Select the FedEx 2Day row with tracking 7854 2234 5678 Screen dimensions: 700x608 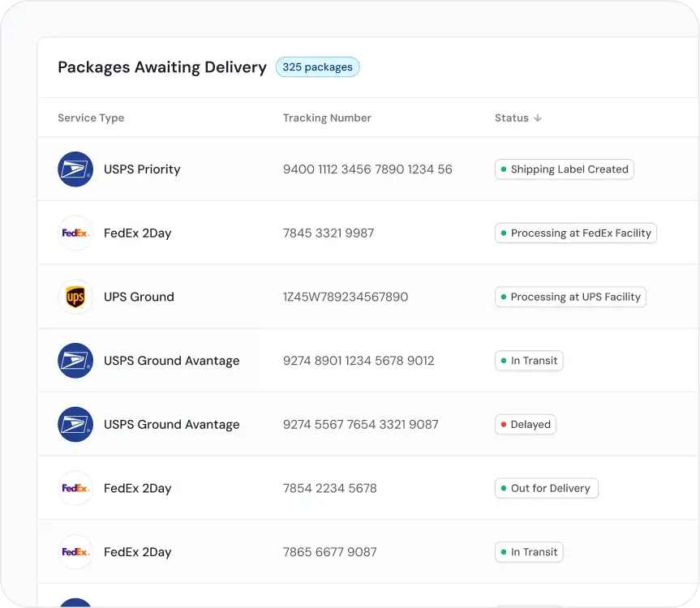[x=329, y=489]
